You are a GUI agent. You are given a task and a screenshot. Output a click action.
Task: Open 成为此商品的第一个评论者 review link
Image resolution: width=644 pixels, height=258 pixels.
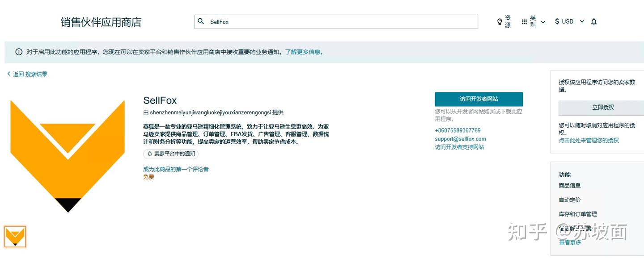pyautogui.click(x=176, y=169)
